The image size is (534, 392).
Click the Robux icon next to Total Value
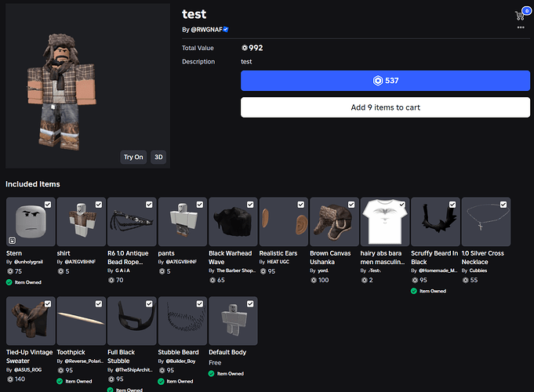coord(244,48)
